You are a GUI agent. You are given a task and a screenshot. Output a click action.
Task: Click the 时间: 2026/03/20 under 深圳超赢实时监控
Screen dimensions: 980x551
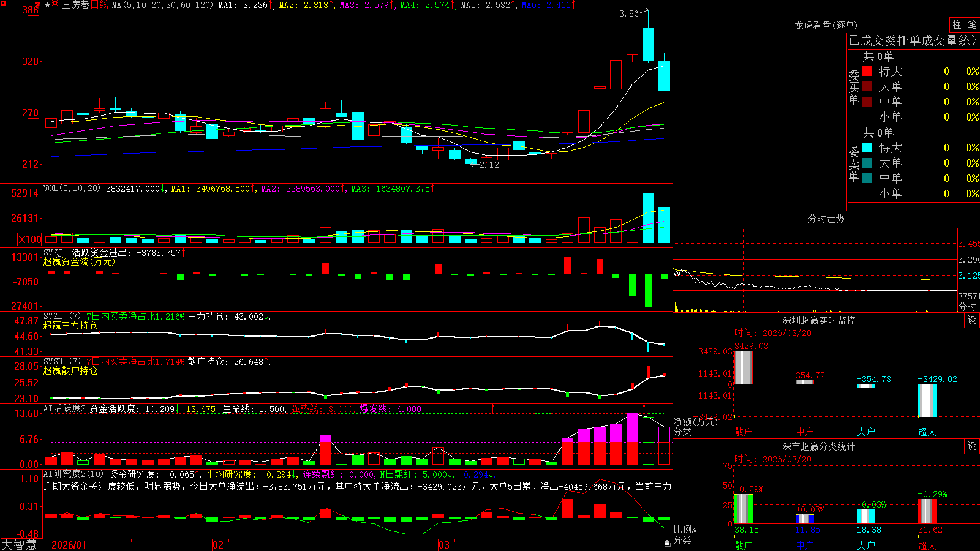[773, 333]
